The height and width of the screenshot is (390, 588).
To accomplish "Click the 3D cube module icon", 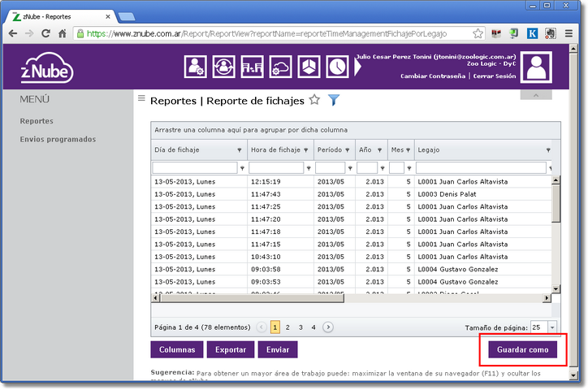I will (x=308, y=67).
